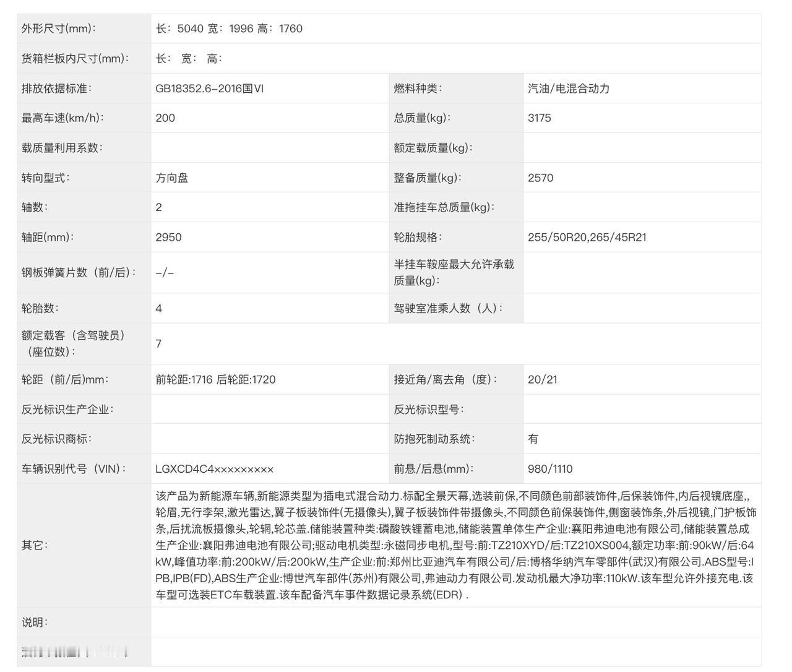Select the GB18352.6-2016国VI value
This screenshot has width=792, height=672.
pyautogui.click(x=209, y=88)
